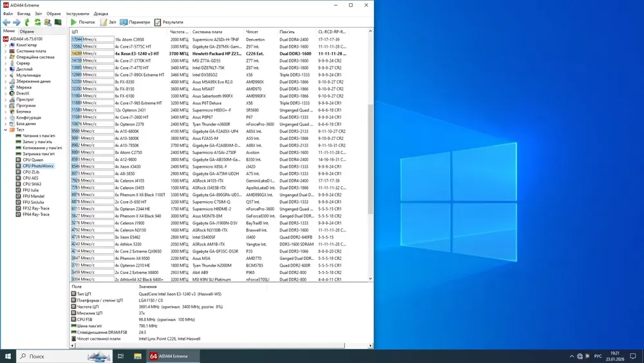Click the green monitor toolbar icon

[x=58, y=22]
